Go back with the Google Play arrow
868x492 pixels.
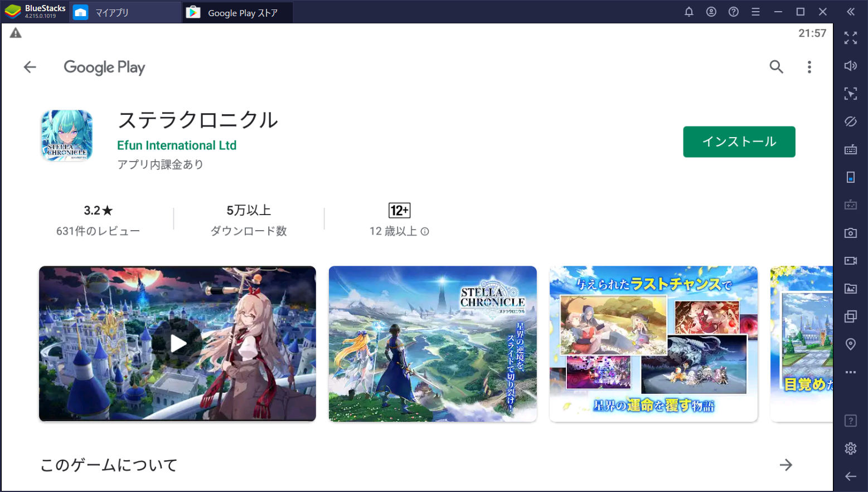pos(30,67)
